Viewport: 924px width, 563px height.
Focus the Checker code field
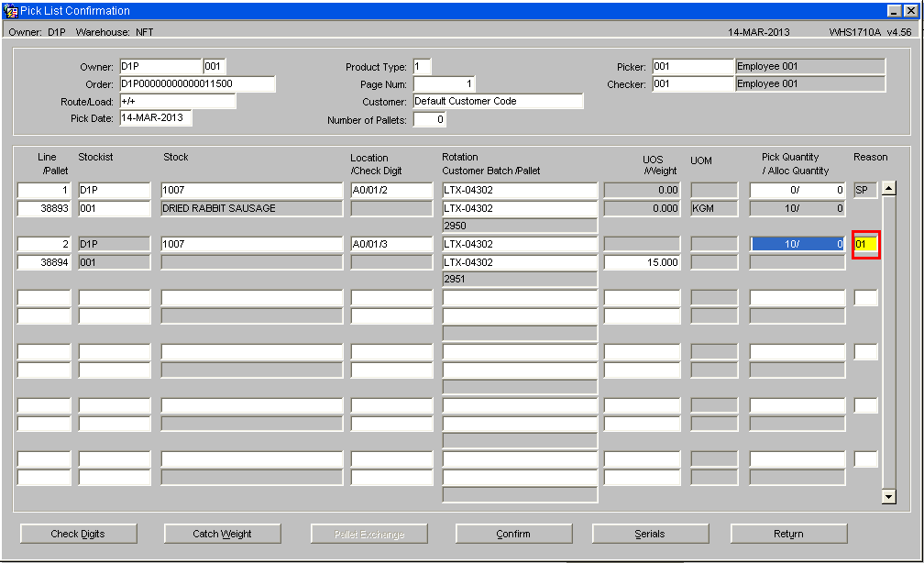[693, 83]
